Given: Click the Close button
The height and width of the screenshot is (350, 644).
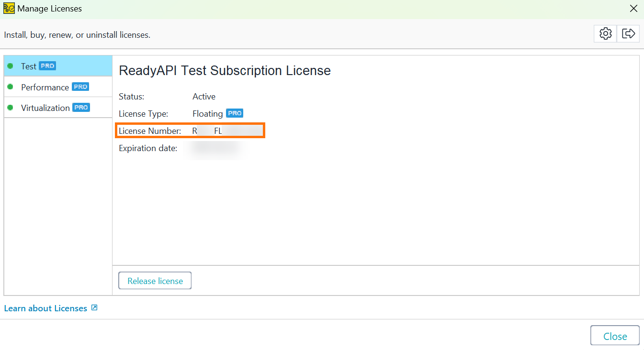Looking at the screenshot, I should [615, 335].
